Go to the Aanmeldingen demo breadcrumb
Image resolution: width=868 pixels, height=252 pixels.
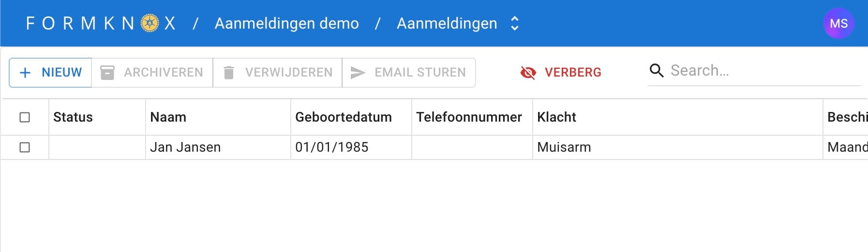point(287,23)
